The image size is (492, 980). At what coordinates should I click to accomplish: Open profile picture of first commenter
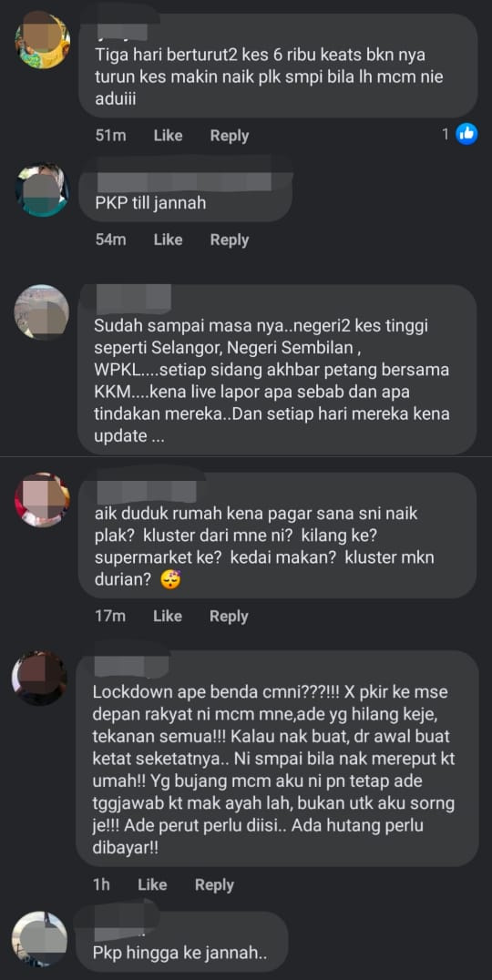click(43, 40)
